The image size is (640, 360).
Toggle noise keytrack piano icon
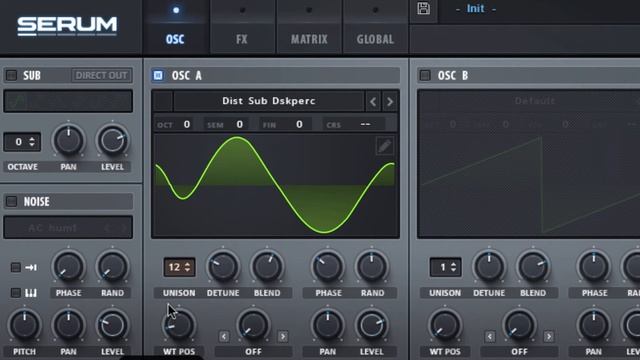pyautogui.click(x=31, y=293)
